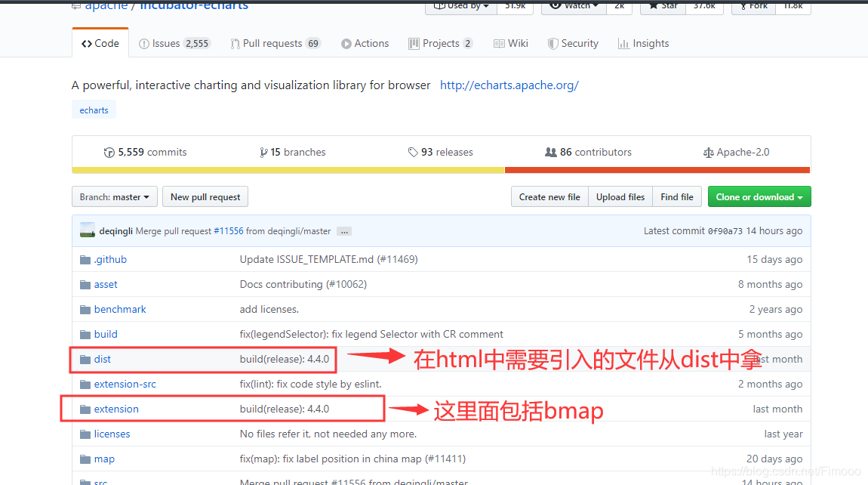Click deqingli's avatar thumbnail
The width and height of the screenshot is (868, 485).
click(x=88, y=230)
